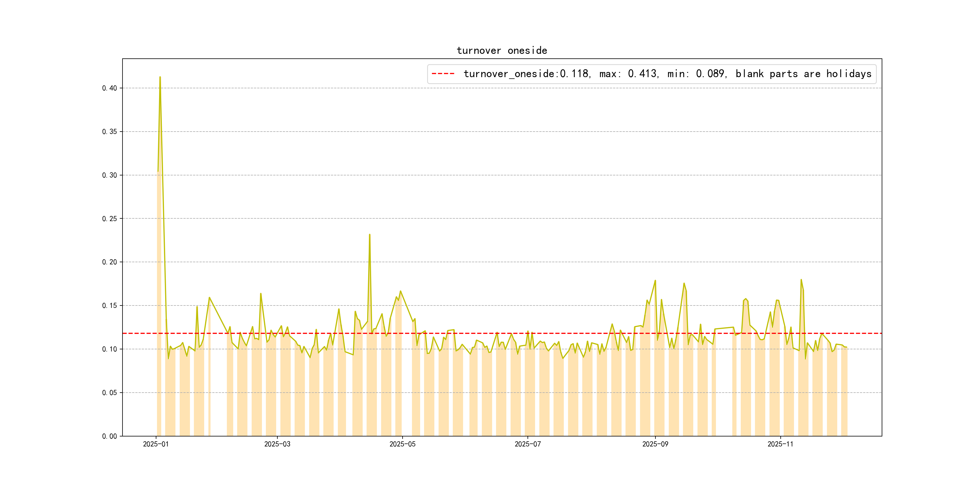Viewport: 980px width, 490px height.
Task: Click the 0.35 y-axis tick label
Action: point(109,132)
